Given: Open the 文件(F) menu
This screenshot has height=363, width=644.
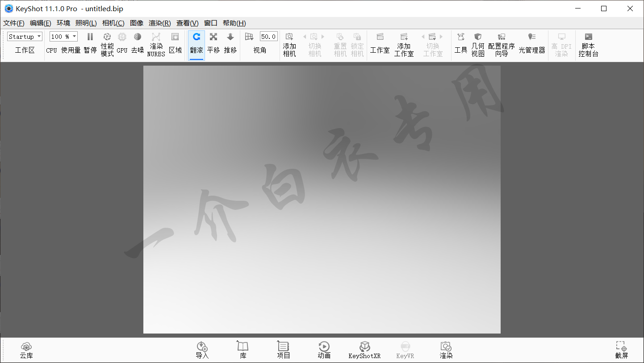Looking at the screenshot, I should [14, 23].
